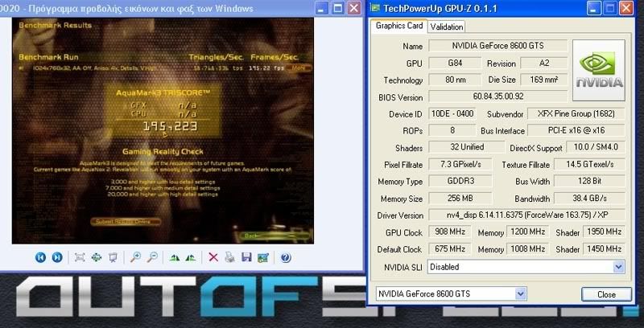Click the NVIDIA logo in GPU-Z
644x328 pixels.
click(599, 70)
